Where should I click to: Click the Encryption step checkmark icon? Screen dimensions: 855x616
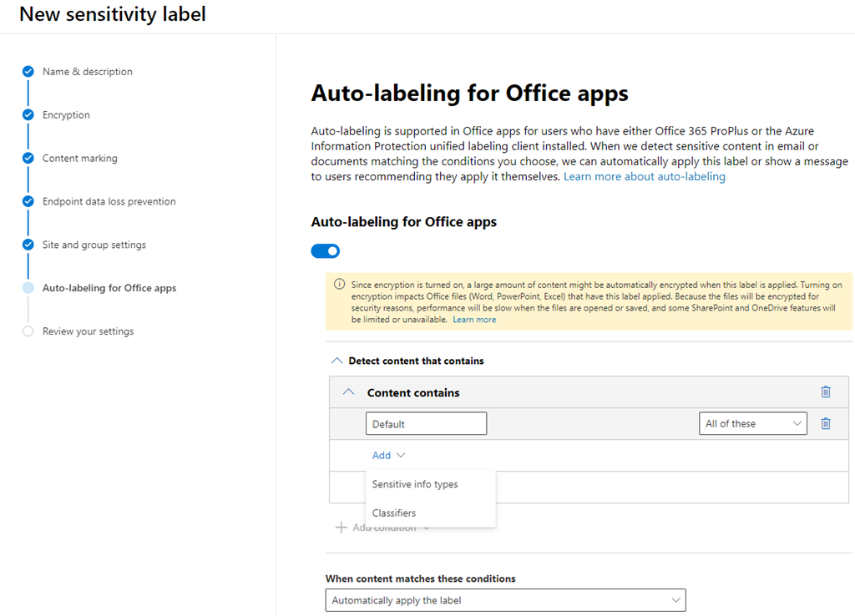[28, 115]
